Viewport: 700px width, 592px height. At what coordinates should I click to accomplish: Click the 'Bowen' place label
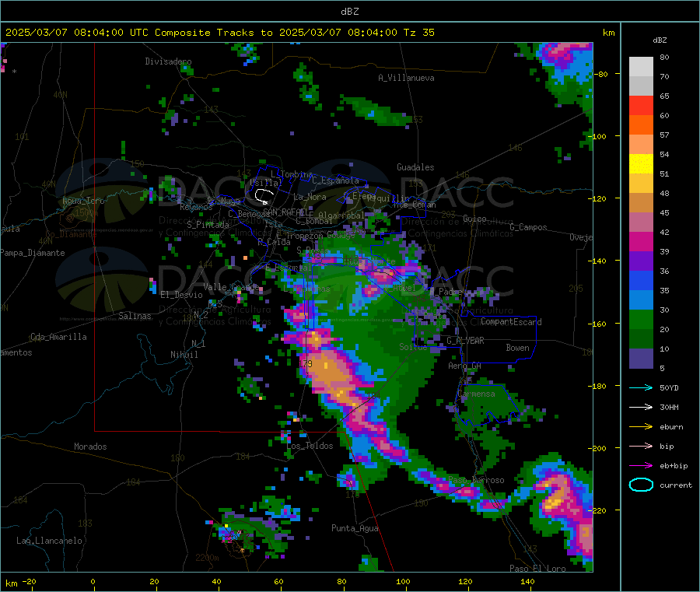point(517,348)
